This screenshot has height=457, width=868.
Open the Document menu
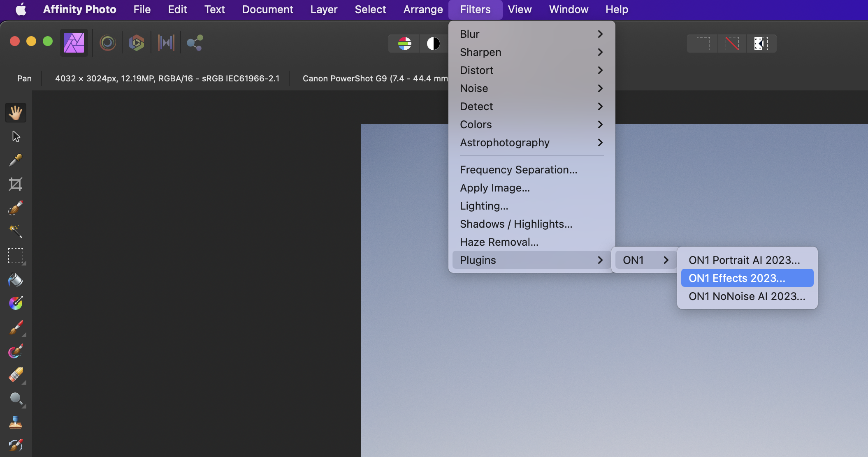(267, 9)
